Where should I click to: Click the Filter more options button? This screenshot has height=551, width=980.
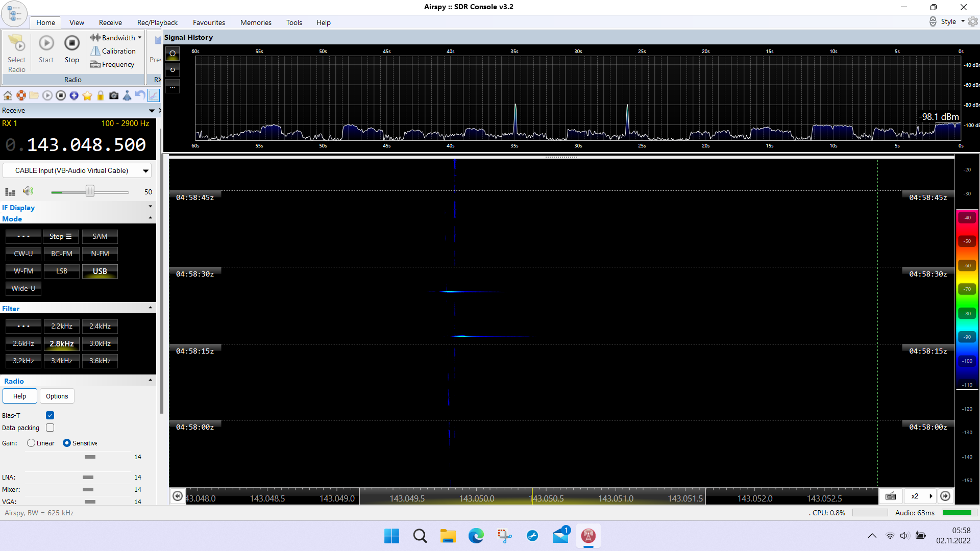pos(23,326)
